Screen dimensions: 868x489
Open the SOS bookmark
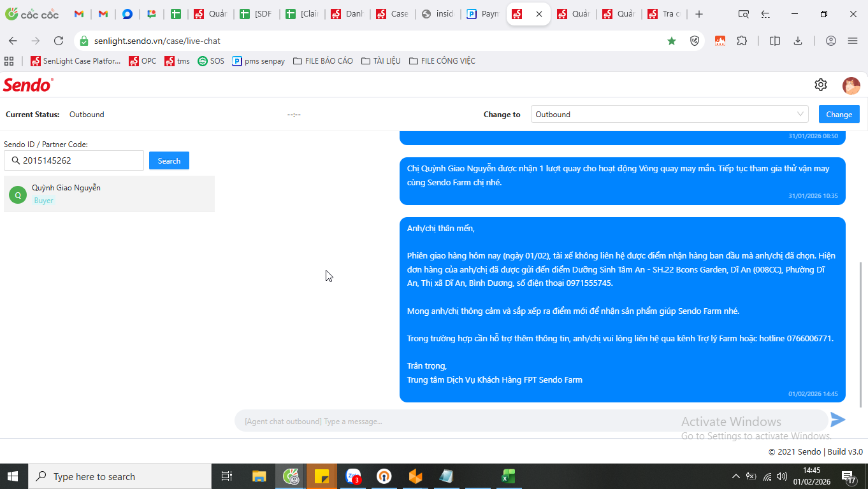point(211,61)
